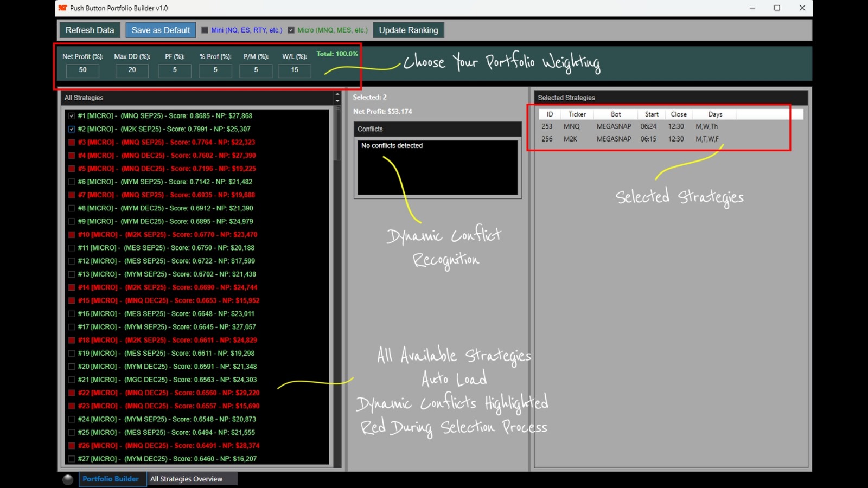The image size is (868, 488).
Task: Minimize the Portfolio Builder window
Action: tap(752, 8)
